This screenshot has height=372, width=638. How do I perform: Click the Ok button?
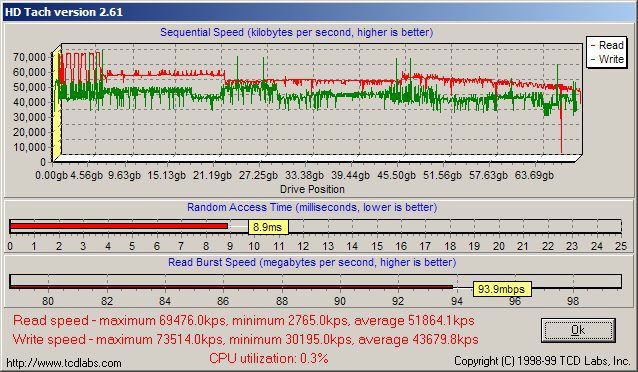pyautogui.click(x=578, y=330)
